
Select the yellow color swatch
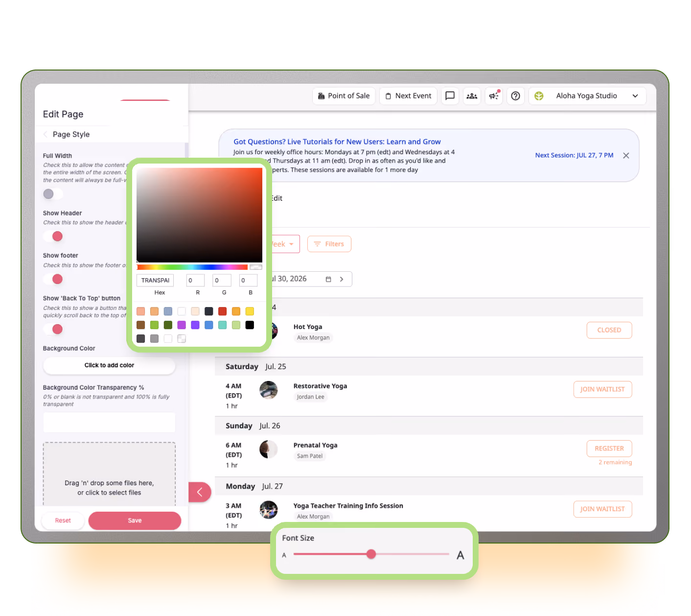tap(250, 311)
